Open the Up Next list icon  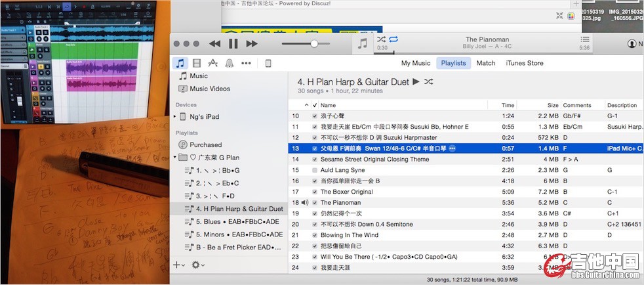[x=585, y=40]
